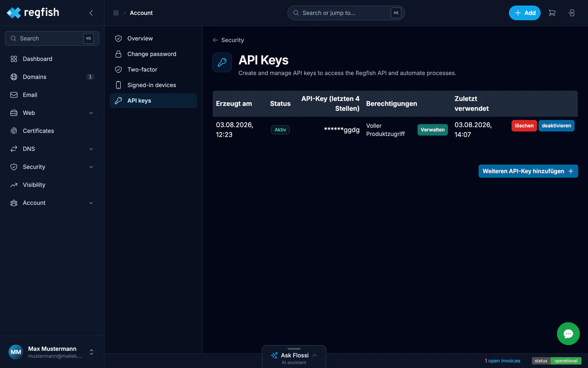Click the last used date 03.08.2026, 14:07
Screen dimensions: 588x368
pos(473,130)
